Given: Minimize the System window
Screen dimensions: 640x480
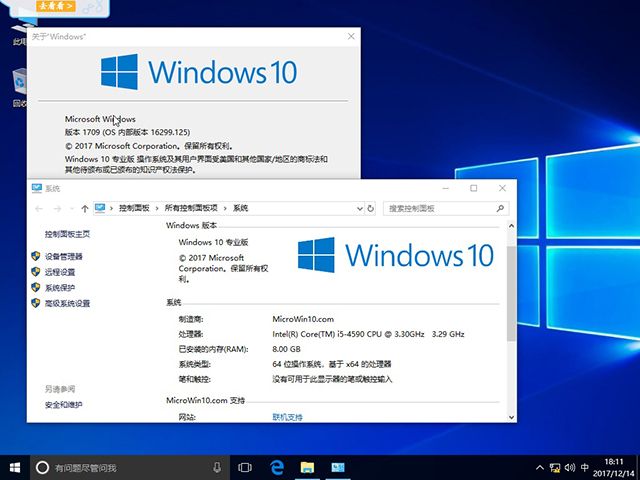Looking at the screenshot, I should coord(446,188).
